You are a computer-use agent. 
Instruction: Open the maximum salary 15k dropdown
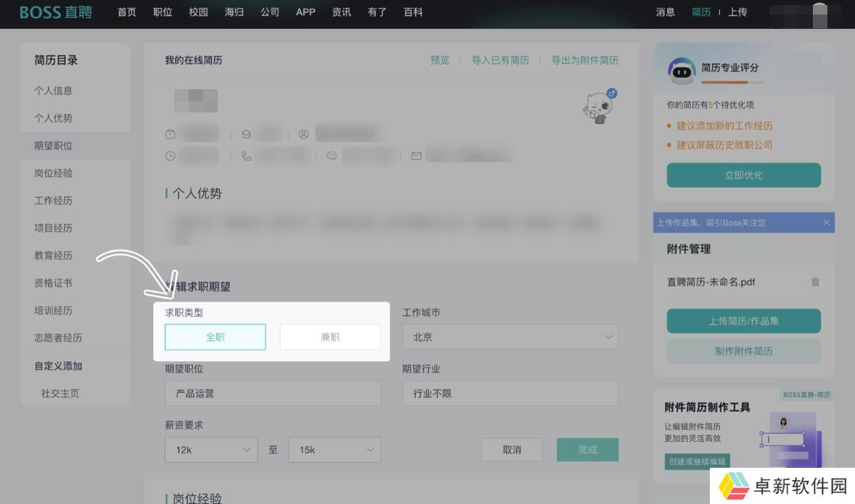pyautogui.click(x=335, y=450)
